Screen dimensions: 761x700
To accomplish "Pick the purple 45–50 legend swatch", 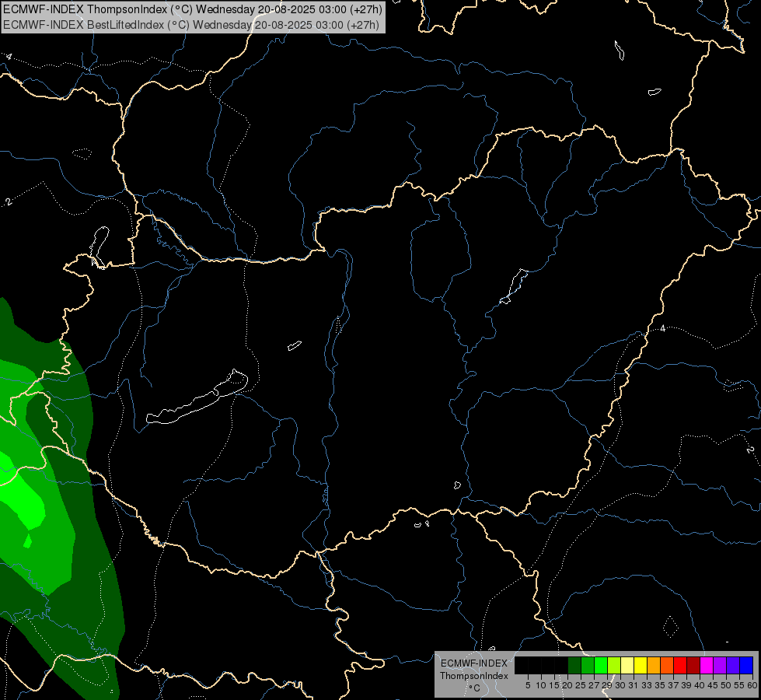I will [720, 666].
